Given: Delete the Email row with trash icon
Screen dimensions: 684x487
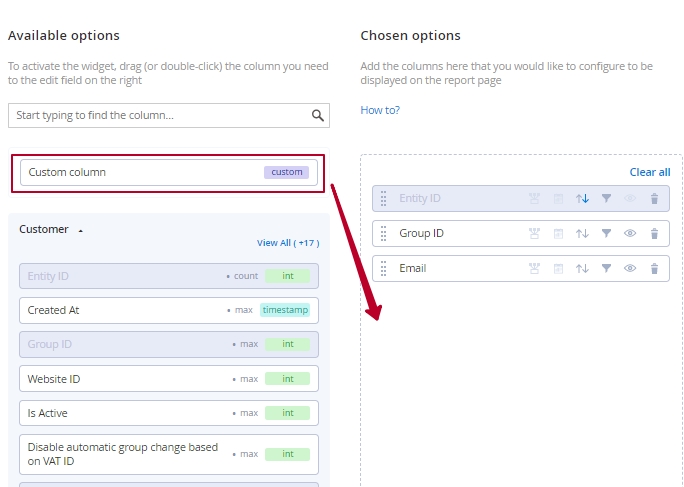Looking at the screenshot, I should (654, 268).
